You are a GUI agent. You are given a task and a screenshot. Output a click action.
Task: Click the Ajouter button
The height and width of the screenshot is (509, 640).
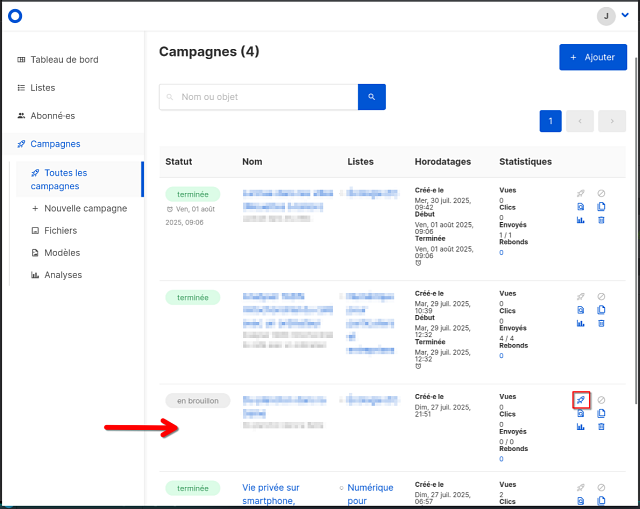[x=592, y=57]
